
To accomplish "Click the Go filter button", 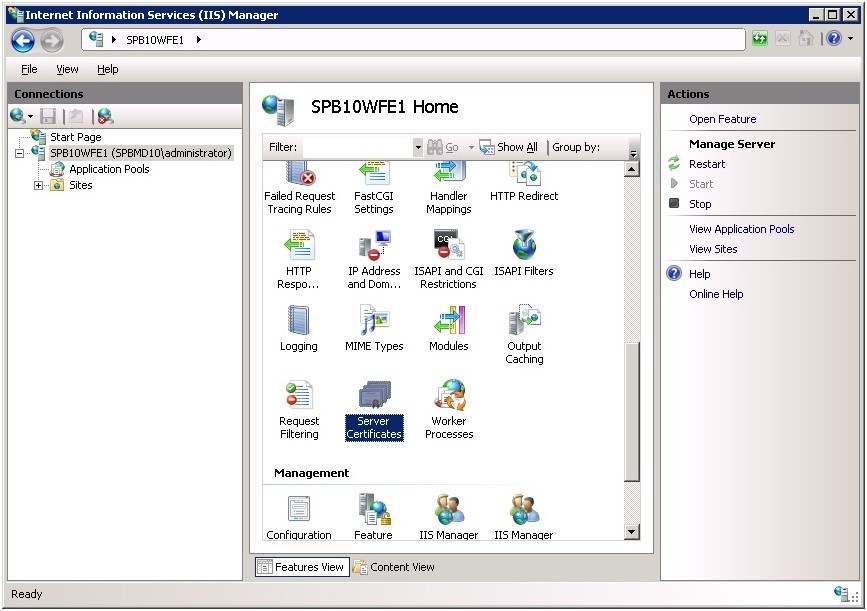I will coord(443,147).
